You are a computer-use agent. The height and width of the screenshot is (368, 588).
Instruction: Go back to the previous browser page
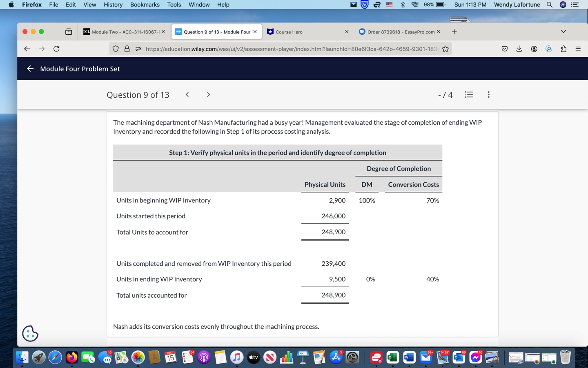pos(27,49)
